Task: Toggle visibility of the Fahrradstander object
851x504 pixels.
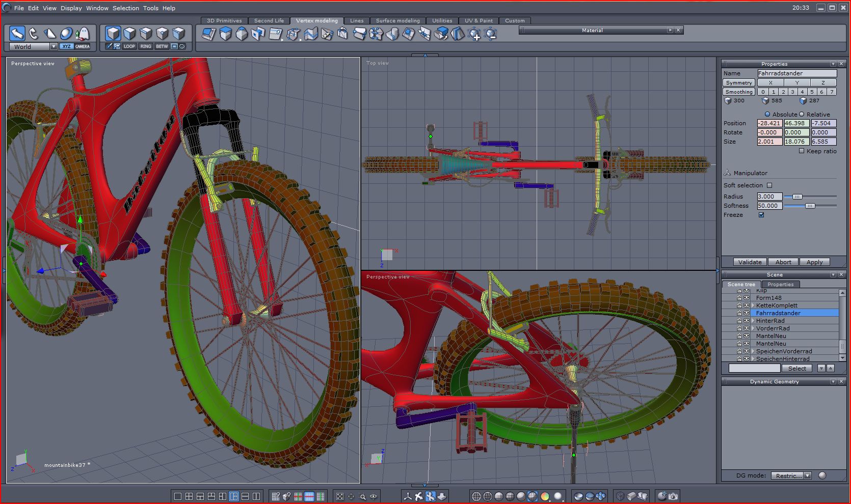Action: point(747,313)
